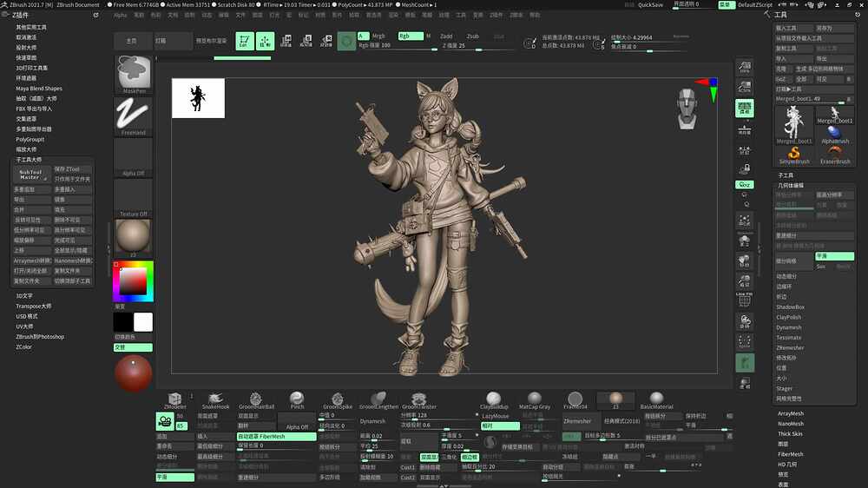
Task: Adjust the draw size 4.29964 slider
Action: (x=650, y=37)
